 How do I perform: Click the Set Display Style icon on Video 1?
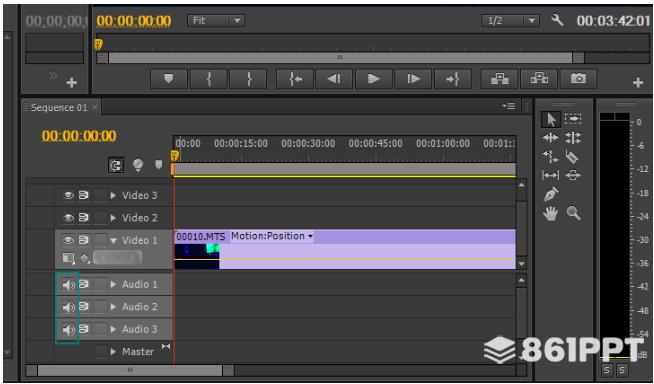(68, 259)
